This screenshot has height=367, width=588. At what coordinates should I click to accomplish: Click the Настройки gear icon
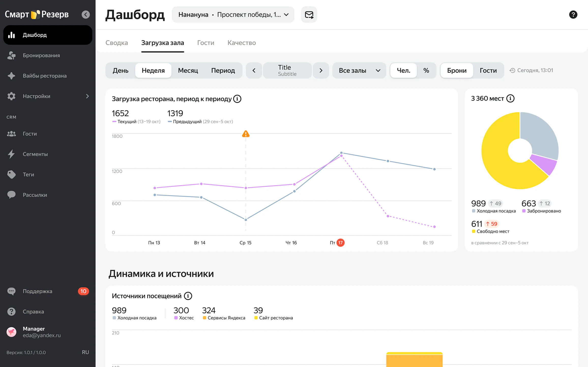click(11, 96)
